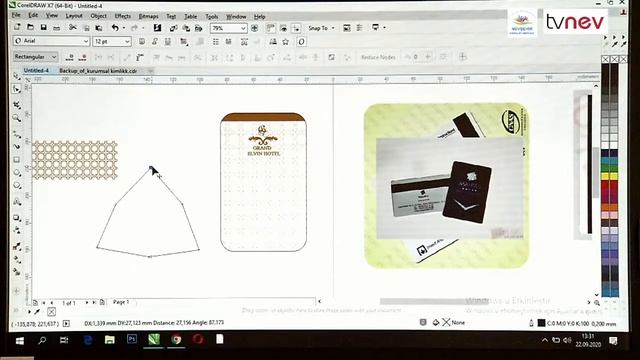The image size is (640, 360).
Task: Click the Export icon
Action: 186,28
